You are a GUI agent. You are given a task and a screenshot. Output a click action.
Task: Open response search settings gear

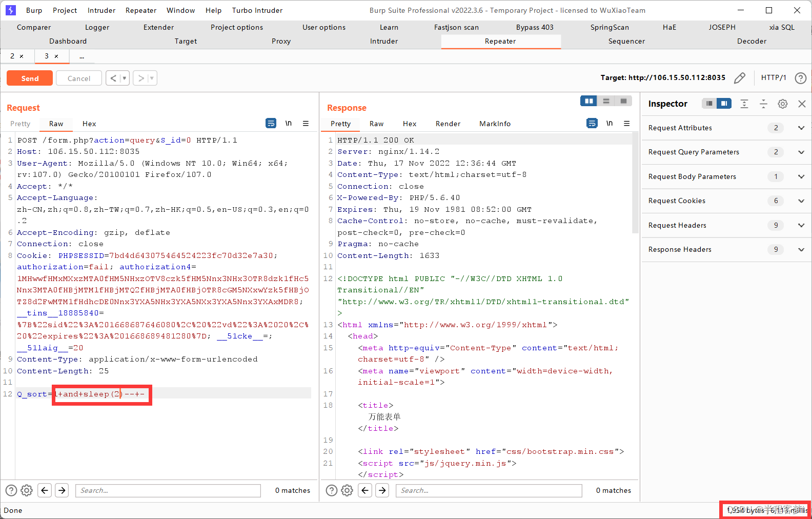click(x=347, y=490)
